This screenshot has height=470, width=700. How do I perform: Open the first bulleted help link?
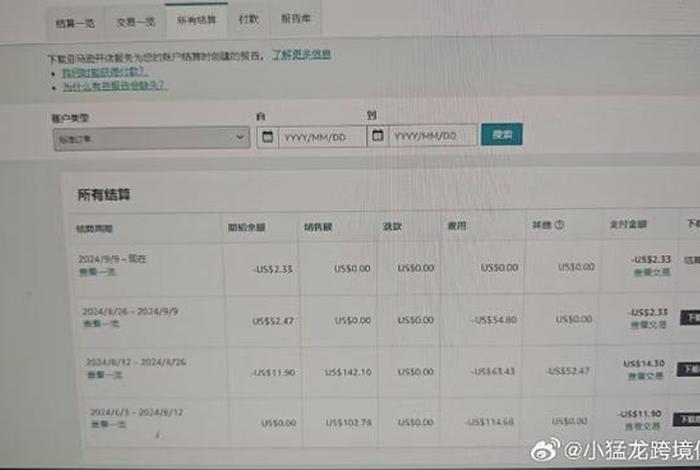[x=105, y=72]
